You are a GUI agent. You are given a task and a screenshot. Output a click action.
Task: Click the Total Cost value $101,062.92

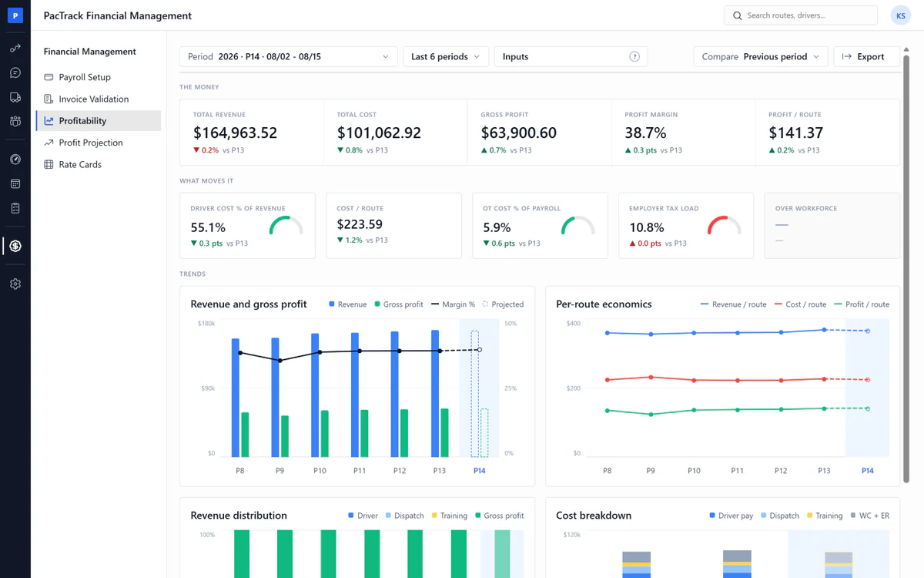tap(379, 133)
